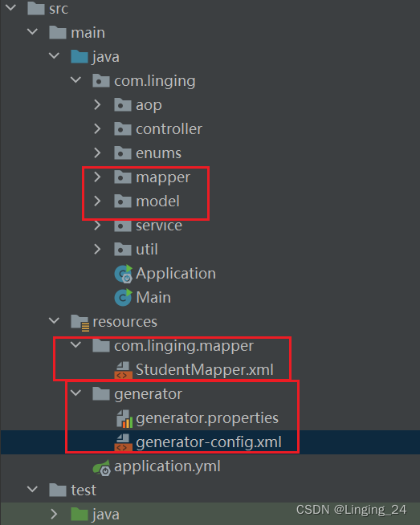The height and width of the screenshot is (525, 420).
Task: Click the main folder icon
Action: (x=58, y=32)
